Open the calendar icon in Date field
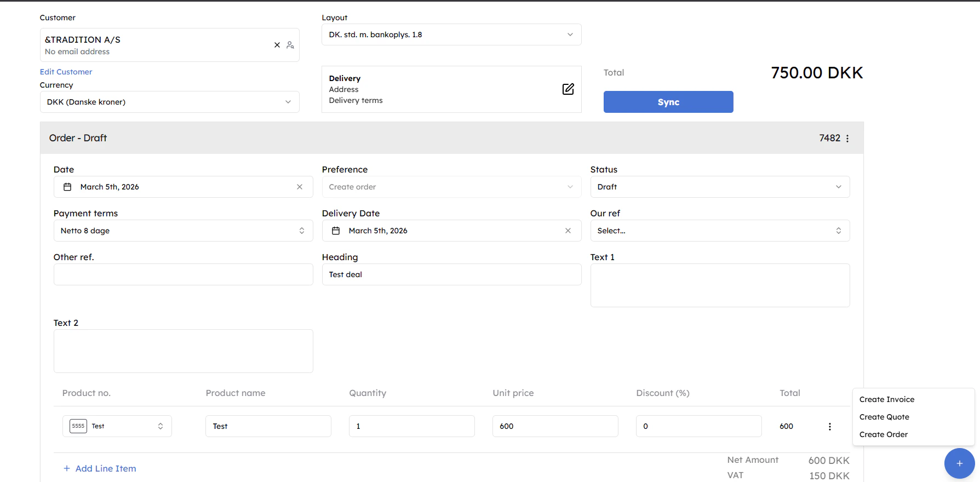 coord(67,187)
